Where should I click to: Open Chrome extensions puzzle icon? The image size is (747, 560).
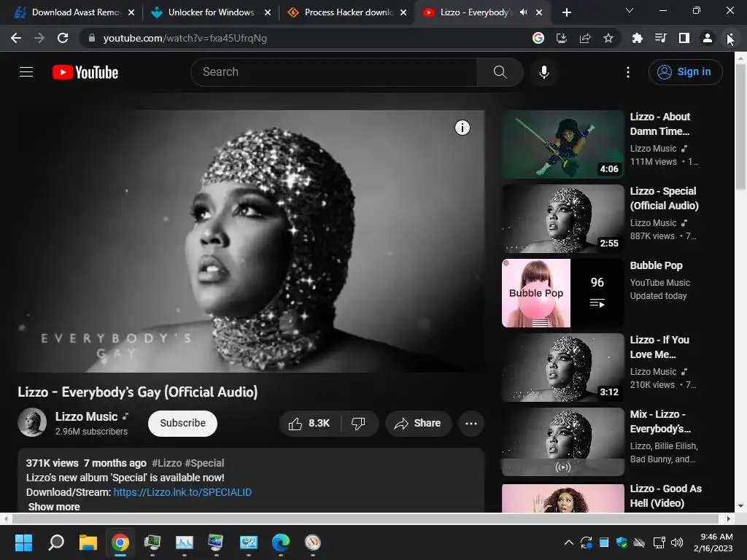[637, 38]
